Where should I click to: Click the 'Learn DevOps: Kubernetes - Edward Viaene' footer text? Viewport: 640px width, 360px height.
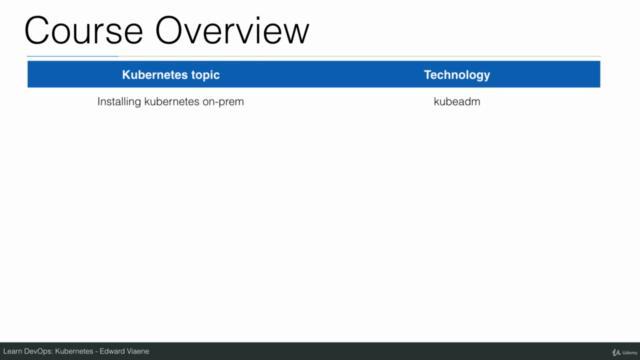[x=76, y=351]
